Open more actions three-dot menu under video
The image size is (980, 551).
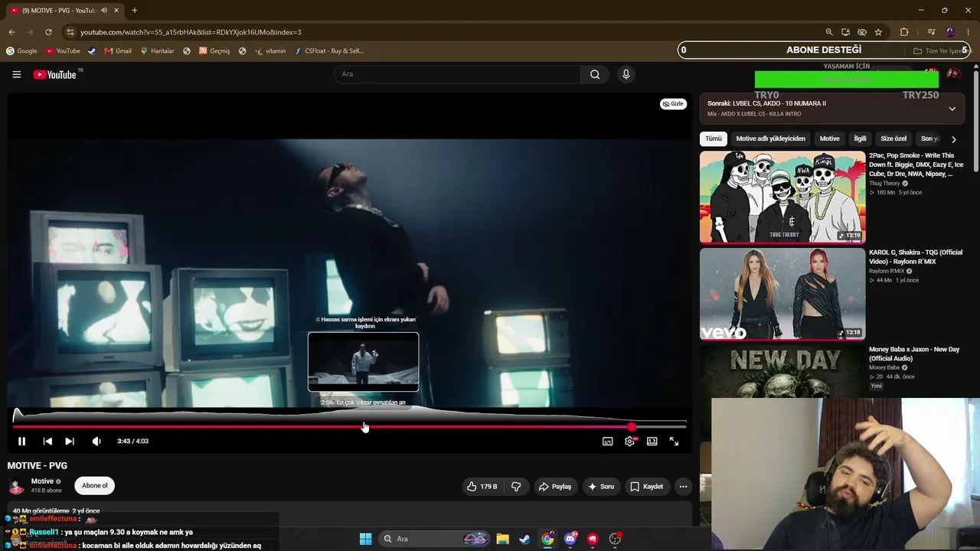tap(683, 487)
